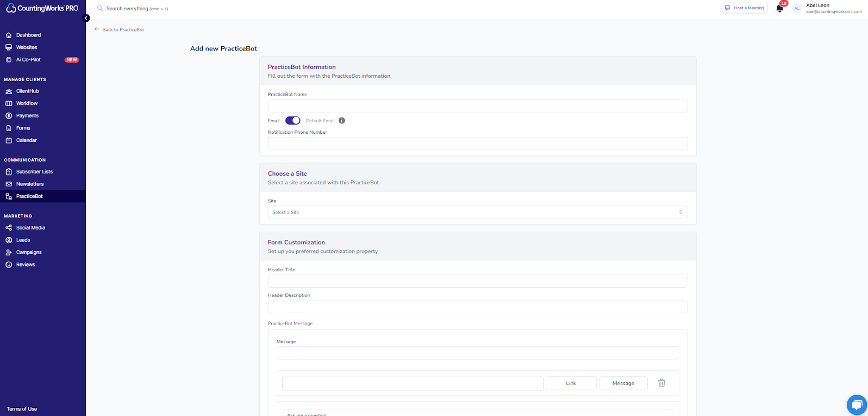The image size is (868, 416).
Task: Open the notifications bell
Action: 780,8
